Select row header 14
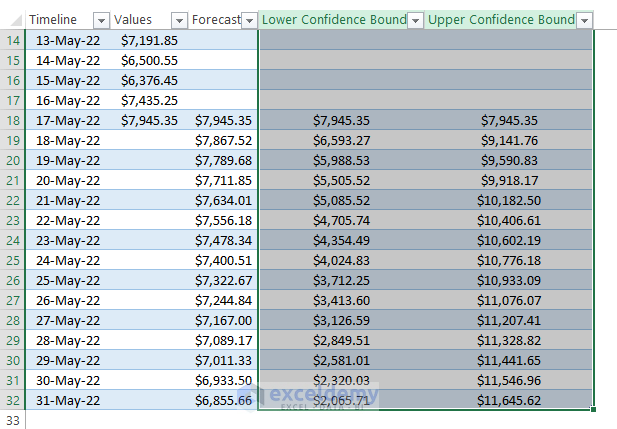The height and width of the screenshot is (429, 617). 13,40
